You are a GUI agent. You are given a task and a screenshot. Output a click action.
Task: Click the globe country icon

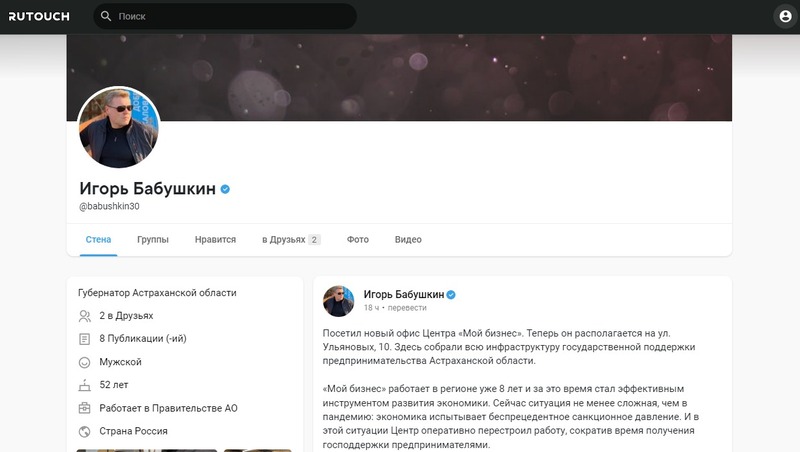tap(85, 432)
